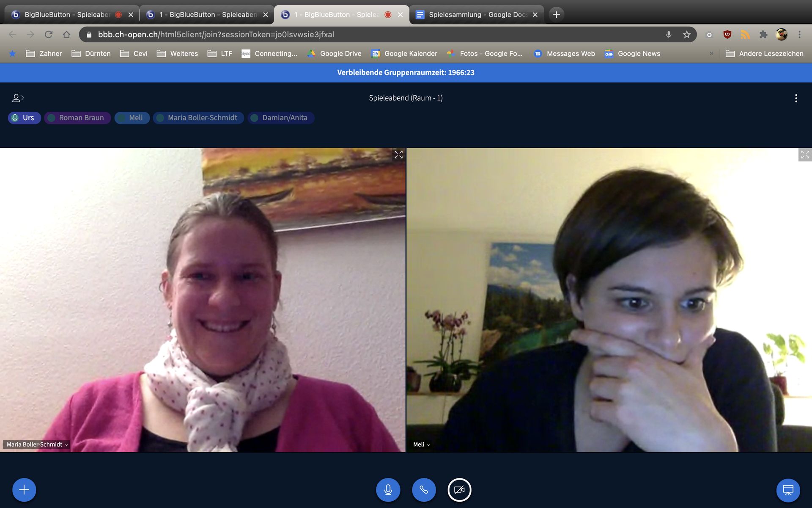Open the three-dot options menu
The height and width of the screenshot is (508, 812).
pos(796,98)
